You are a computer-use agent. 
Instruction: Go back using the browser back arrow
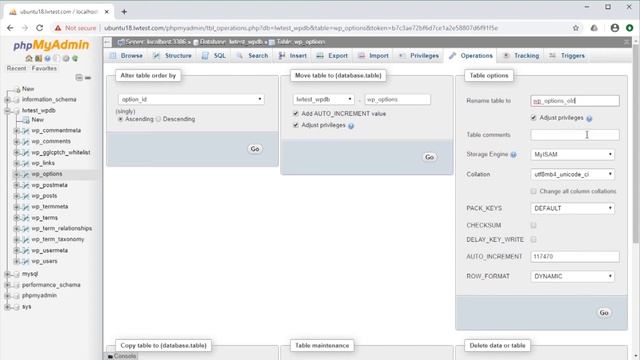pyautogui.click(x=10, y=28)
